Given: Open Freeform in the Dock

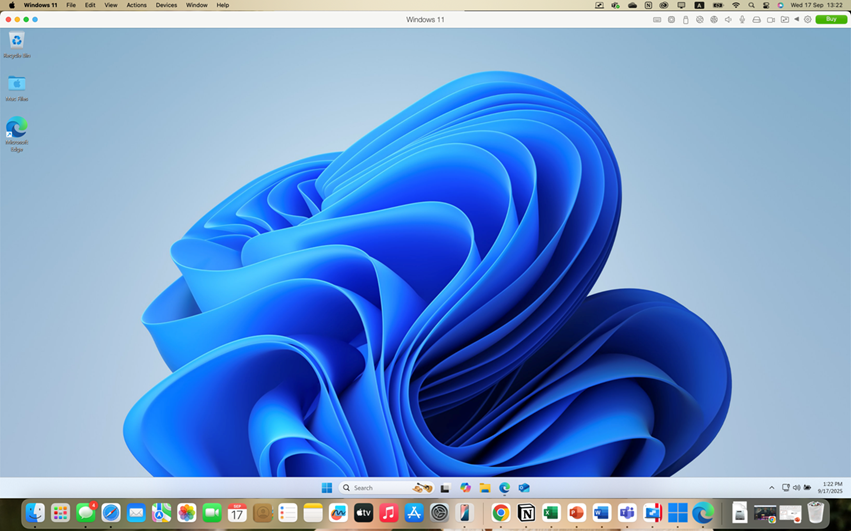Looking at the screenshot, I should [x=338, y=512].
